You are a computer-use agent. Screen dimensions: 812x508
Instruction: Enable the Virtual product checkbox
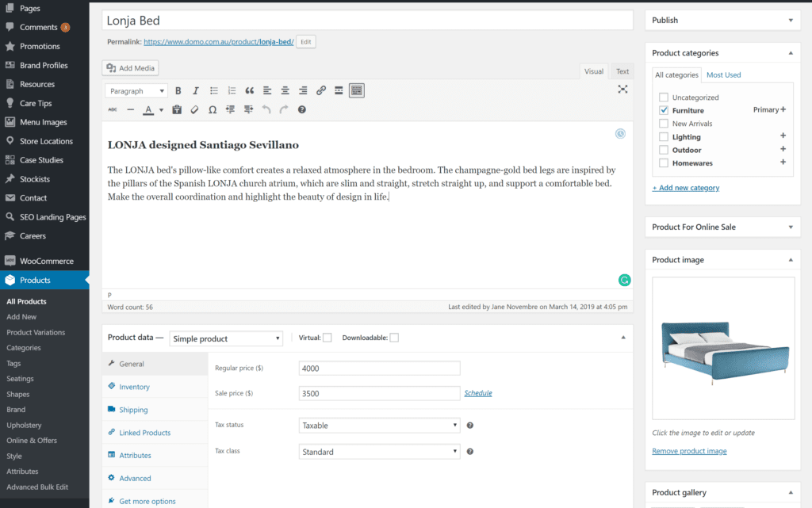pos(327,338)
